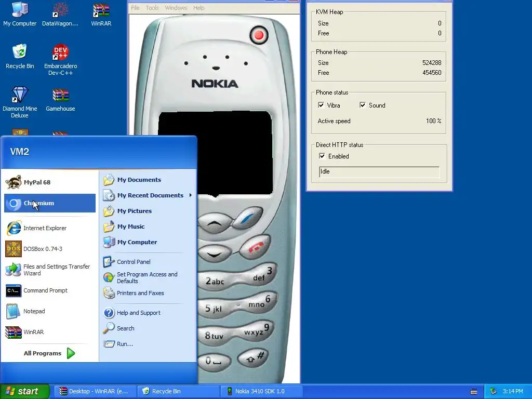532x399 pixels.
Task: Click the 8 tuv key on phone keypad
Action: coord(215,336)
